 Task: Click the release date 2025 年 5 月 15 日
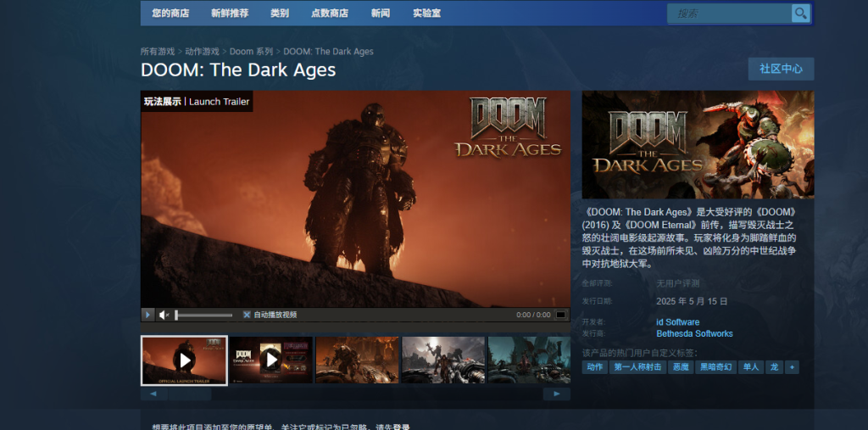point(692,301)
